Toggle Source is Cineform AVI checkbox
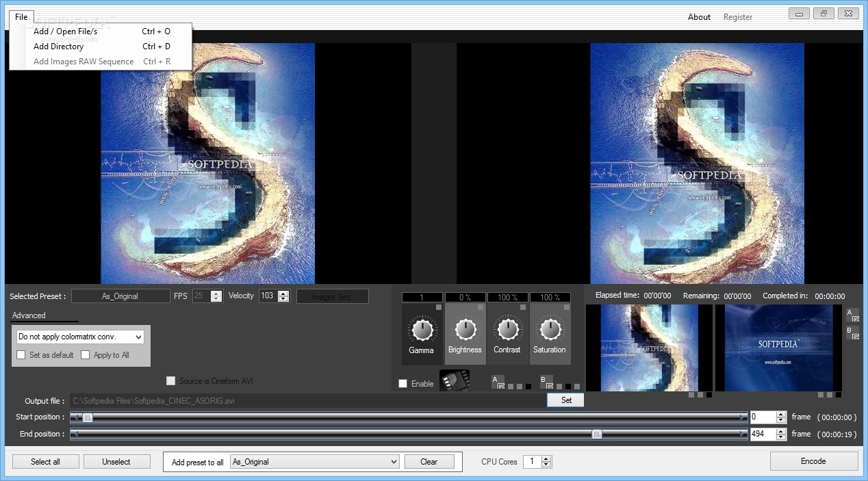 point(171,380)
